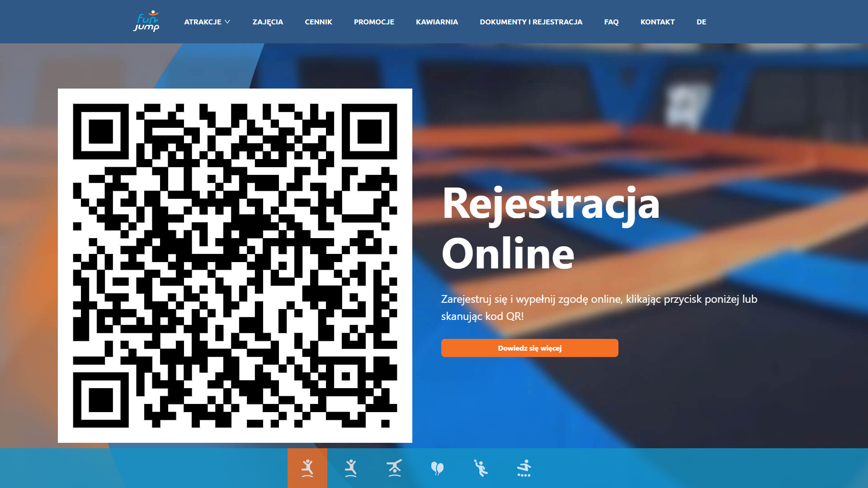Select the handstand acrobat slide icon
This screenshot has height=488, width=868.
coord(394,468)
